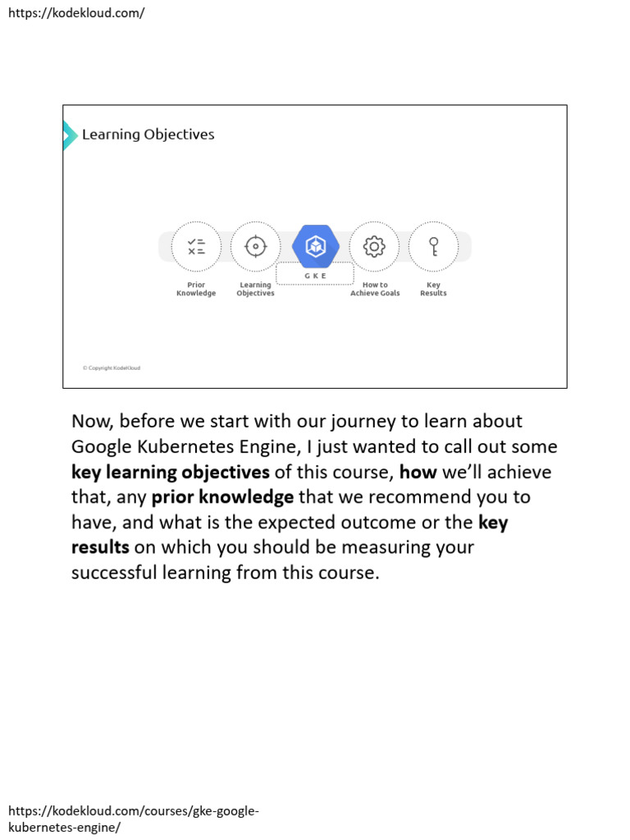Select the blue GKE hexagon icon

tap(316, 246)
